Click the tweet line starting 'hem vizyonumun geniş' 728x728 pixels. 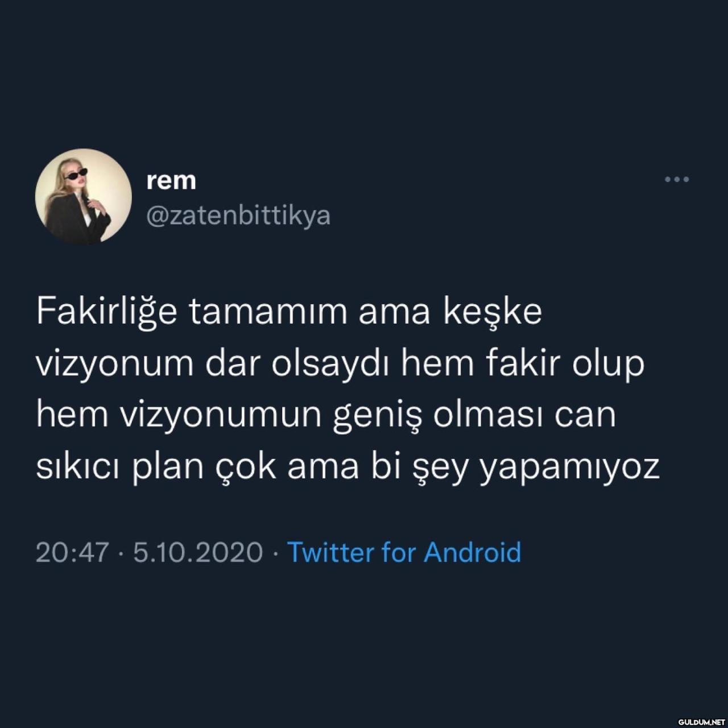point(326,416)
